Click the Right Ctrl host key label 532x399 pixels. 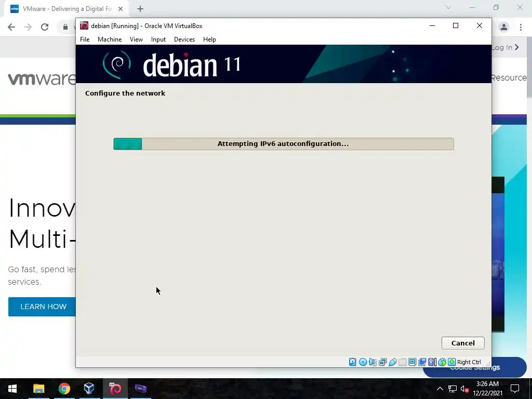point(469,362)
